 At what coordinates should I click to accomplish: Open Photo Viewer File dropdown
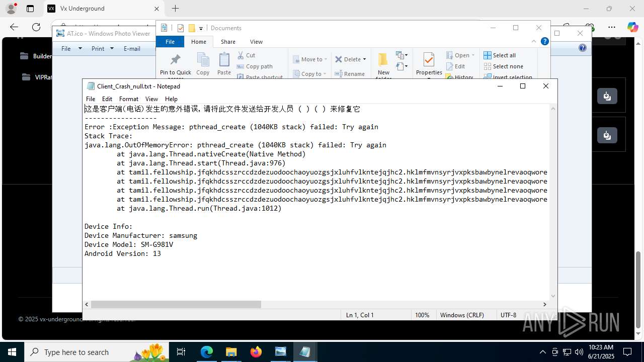point(71,48)
